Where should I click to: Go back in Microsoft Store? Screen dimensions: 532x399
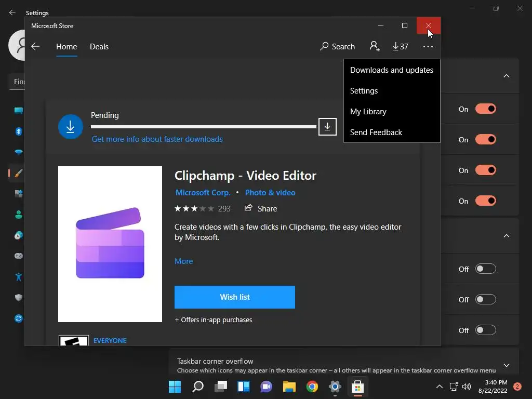(x=35, y=46)
